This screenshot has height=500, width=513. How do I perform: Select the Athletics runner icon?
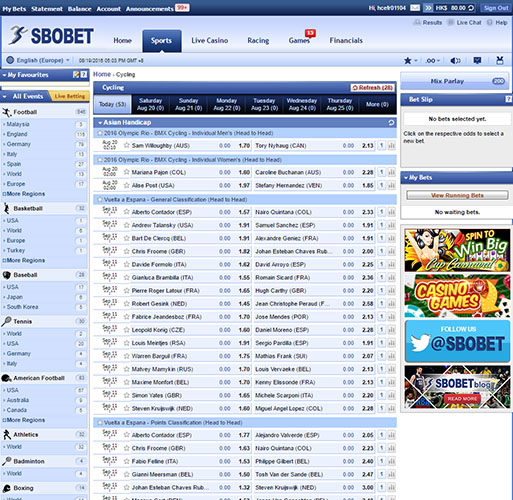click(x=6, y=435)
